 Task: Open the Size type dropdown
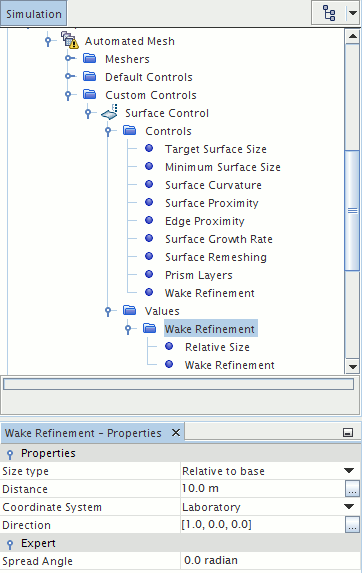349,471
